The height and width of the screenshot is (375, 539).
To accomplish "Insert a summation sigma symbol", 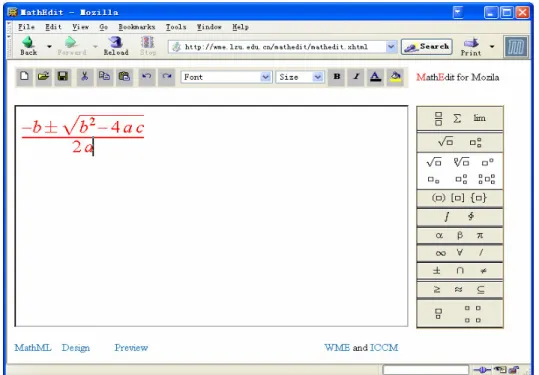I will [x=457, y=119].
